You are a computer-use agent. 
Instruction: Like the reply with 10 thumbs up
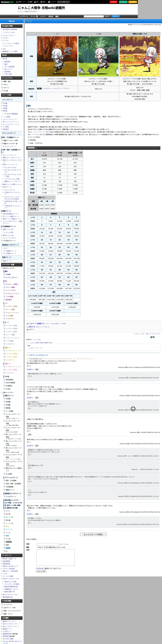pos(29,376)
